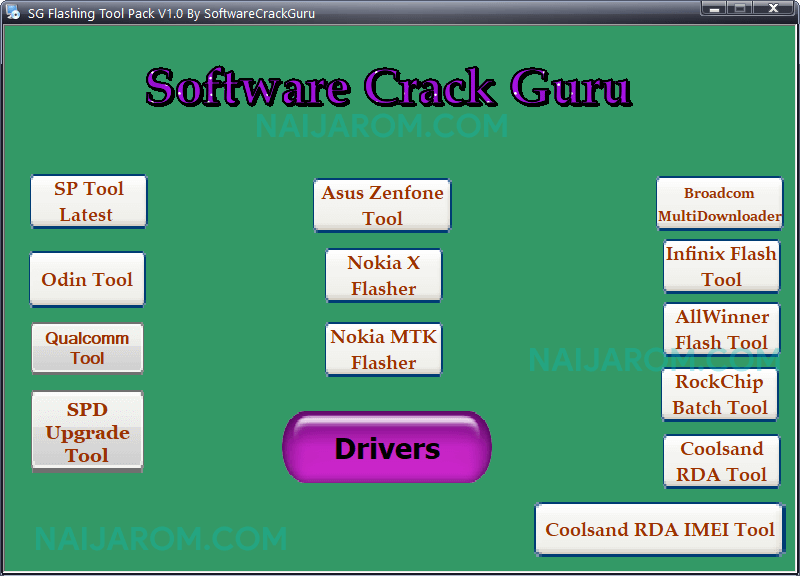Launch Asus Zenfone Tool
Viewport: 800px width, 576px height.
coord(382,206)
